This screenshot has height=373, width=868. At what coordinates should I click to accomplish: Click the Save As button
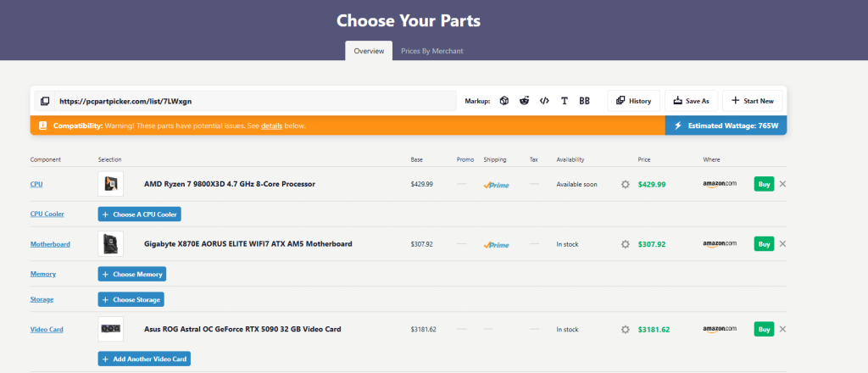tap(692, 101)
